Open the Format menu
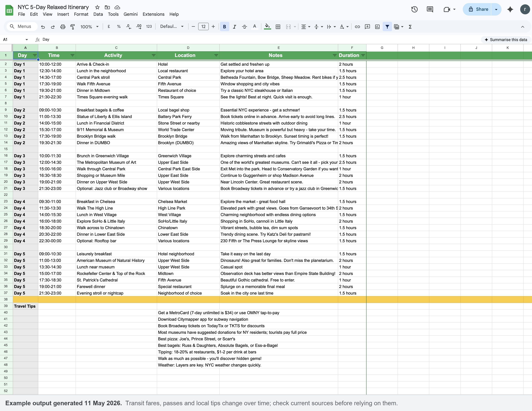Viewport: 532px width, 411px height. (81, 14)
